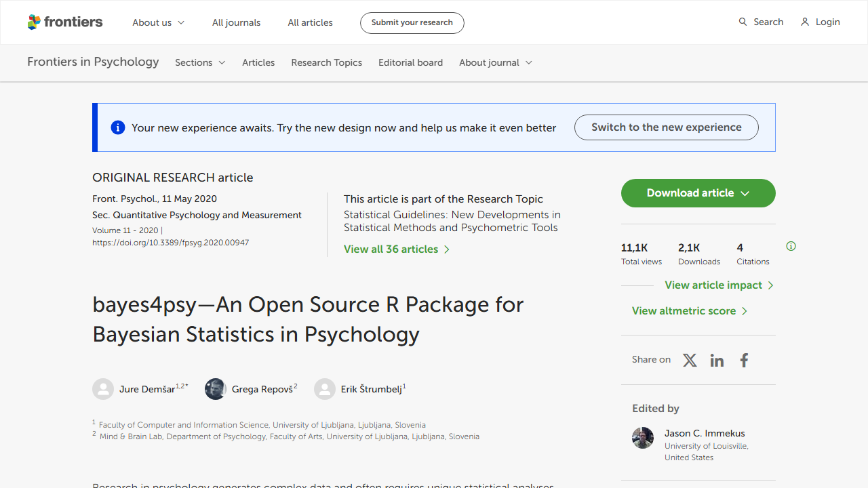This screenshot has width=868, height=488.
Task: Expand the About journal dropdown
Action: pos(496,62)
